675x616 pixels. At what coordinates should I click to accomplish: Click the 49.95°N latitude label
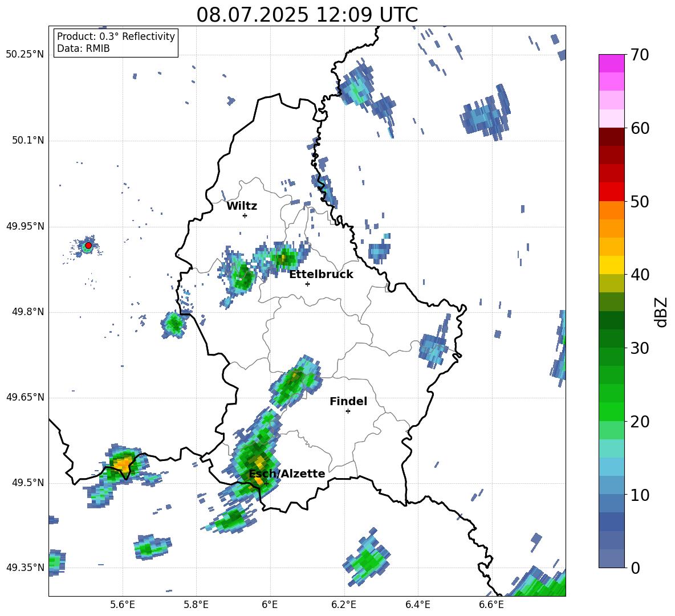pyautogui.click(x=25, y=226)
